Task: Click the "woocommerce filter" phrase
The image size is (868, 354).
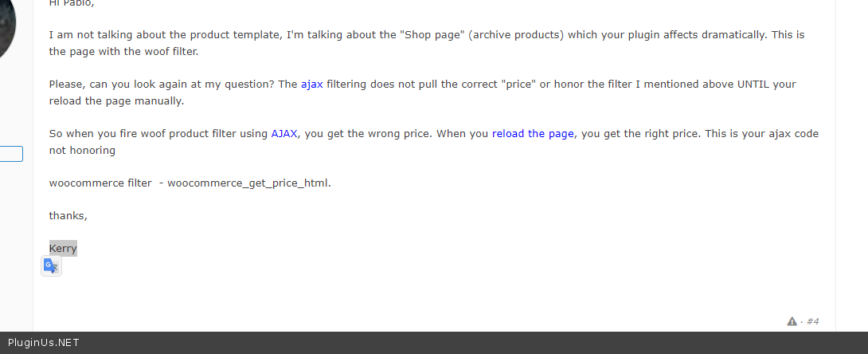Action: pyautogui.click(x=100, y=183)
